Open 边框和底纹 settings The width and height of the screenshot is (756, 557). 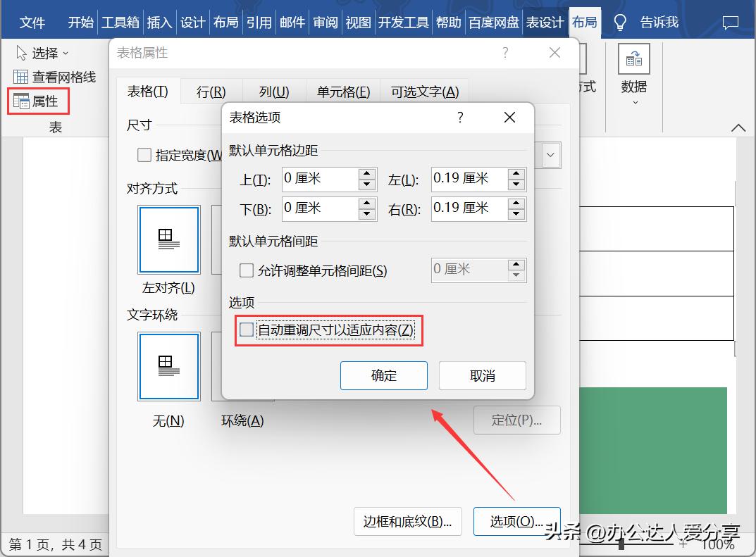[407, 522]
